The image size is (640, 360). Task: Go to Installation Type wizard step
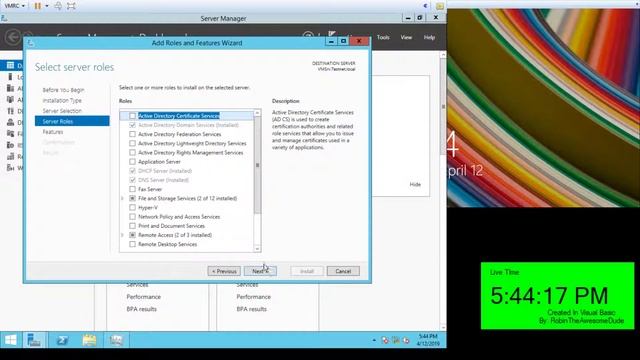point(62,100)
